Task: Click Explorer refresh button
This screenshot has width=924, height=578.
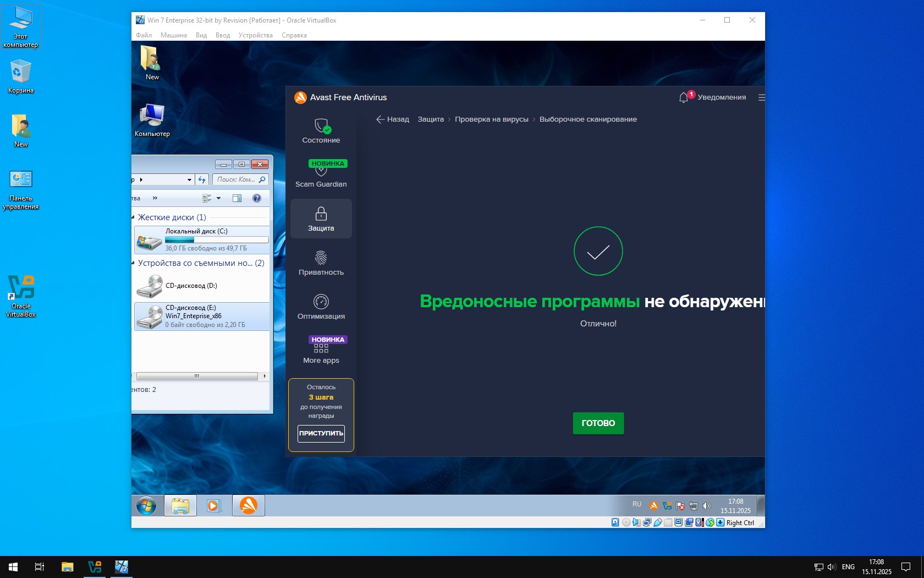Action: point(202,179)
